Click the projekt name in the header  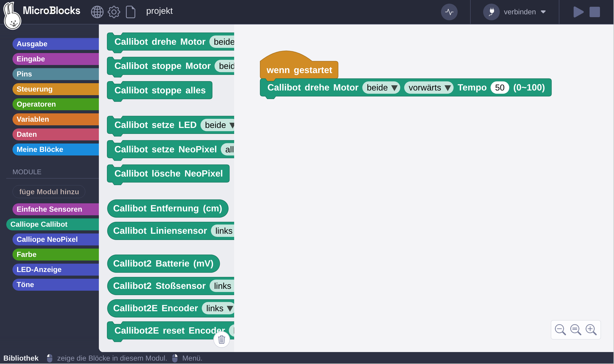(159, 11)
